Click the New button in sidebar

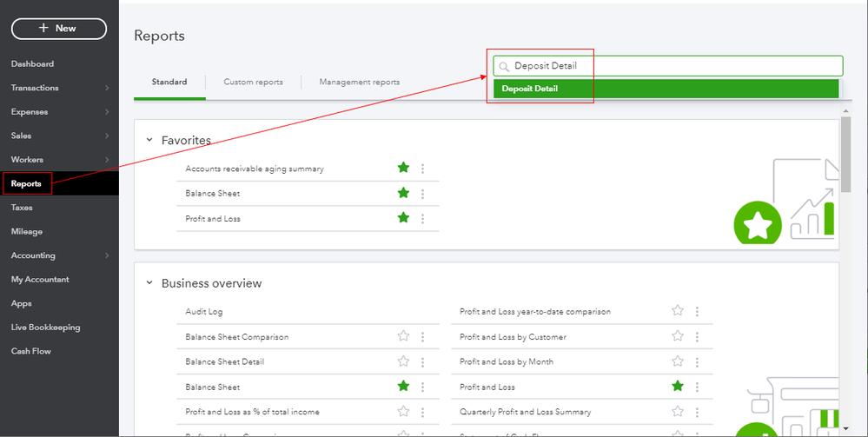(x=59, y=29)
